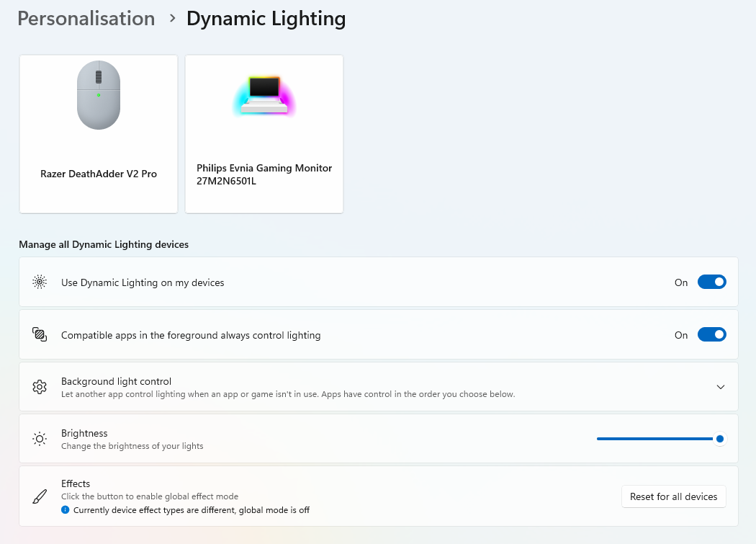Toggle foreground apps always control lighting

click(711, 334)
